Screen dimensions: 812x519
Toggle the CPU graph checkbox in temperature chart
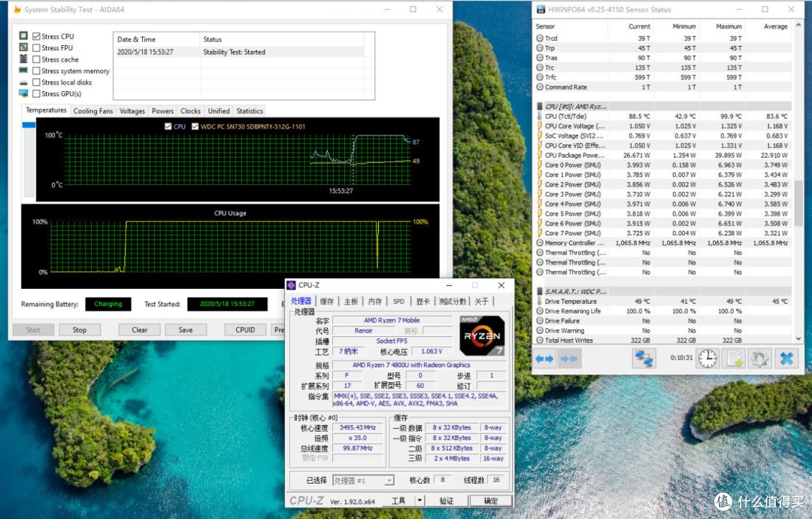click(x=168, y=126)
